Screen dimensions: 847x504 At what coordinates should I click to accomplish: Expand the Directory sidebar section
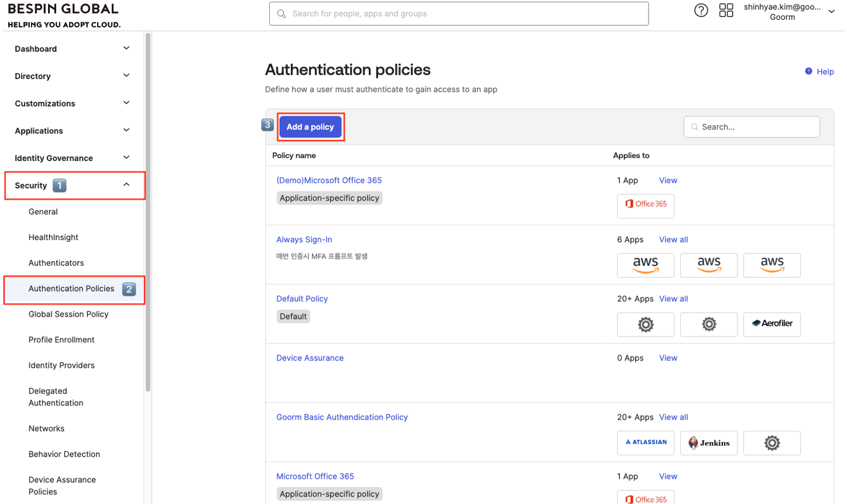[x=73, y=76]
